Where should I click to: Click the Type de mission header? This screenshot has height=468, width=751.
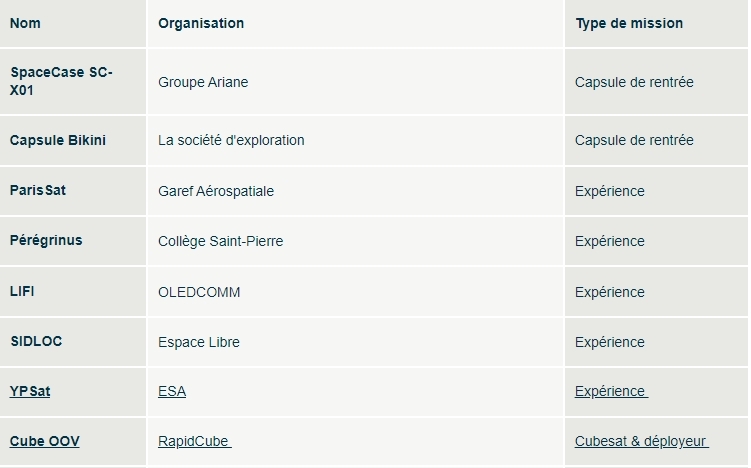click(629, 23)
